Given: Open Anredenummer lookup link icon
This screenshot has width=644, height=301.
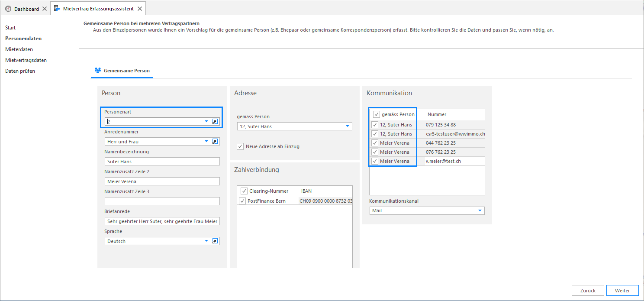Looking at the screenshot, I should point(215,142).
